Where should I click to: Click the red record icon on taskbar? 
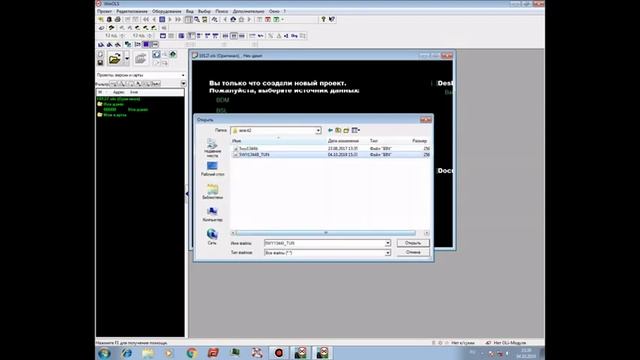279,353
